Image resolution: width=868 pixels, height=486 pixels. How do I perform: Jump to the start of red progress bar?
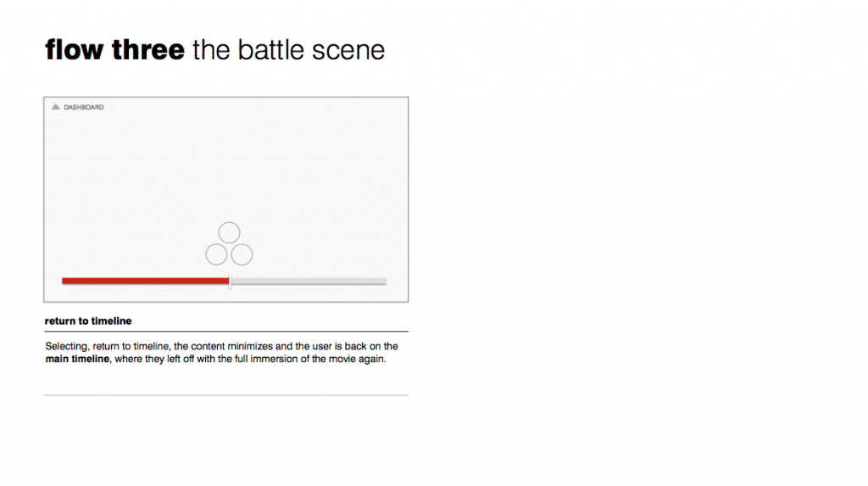64,281
